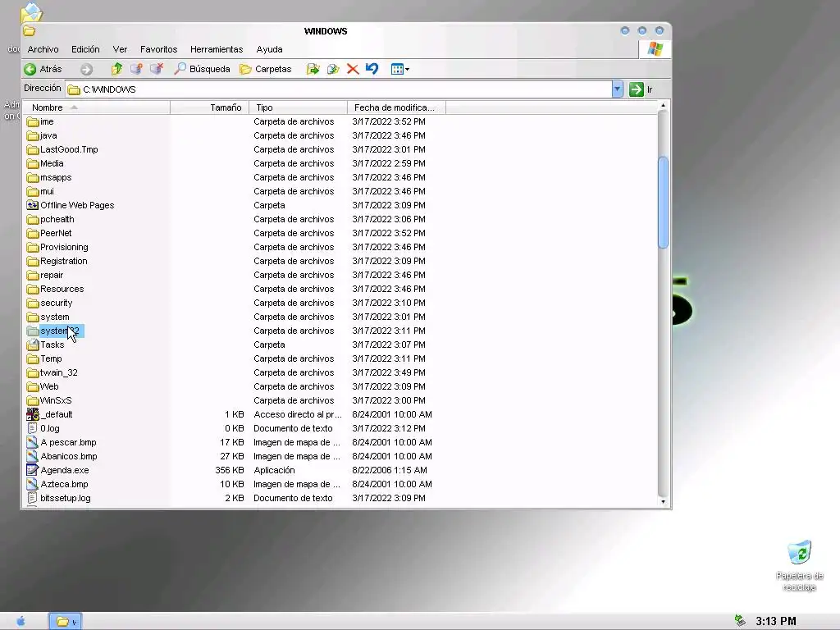The image size is (840, 630).
Task: Open the Favoritos menu
Action: (158, 49)
